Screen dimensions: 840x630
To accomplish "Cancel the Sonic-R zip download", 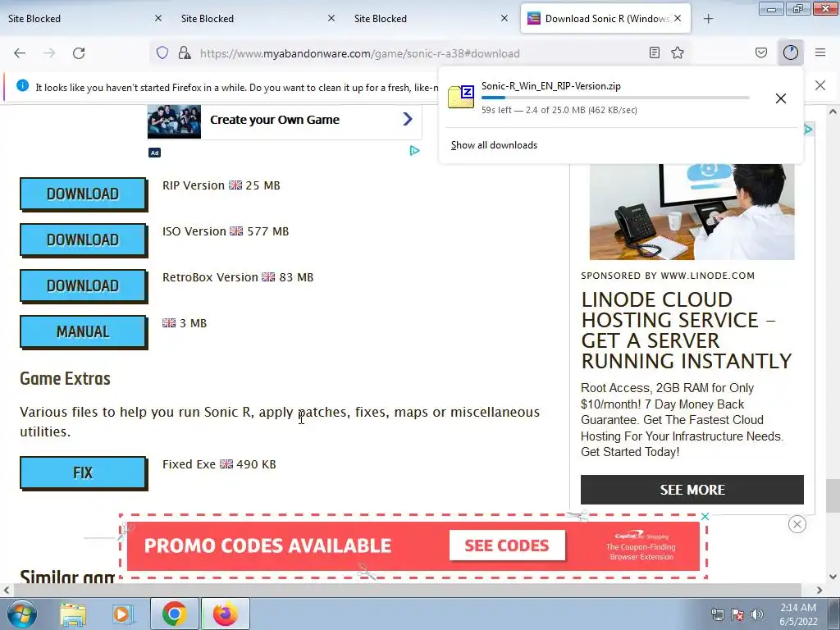I will pyautogui.click(x=781, y=98).
